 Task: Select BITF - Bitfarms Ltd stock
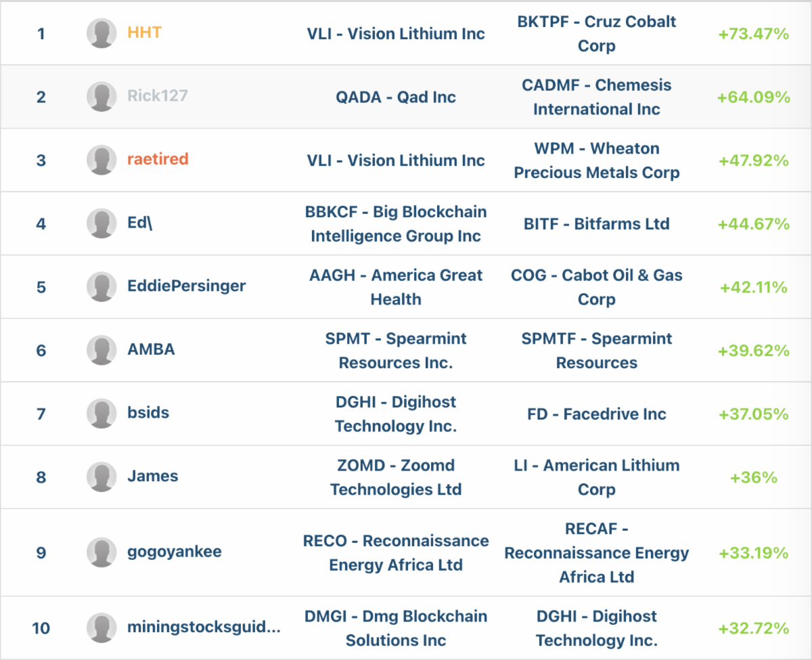click(x=596, y=223)
